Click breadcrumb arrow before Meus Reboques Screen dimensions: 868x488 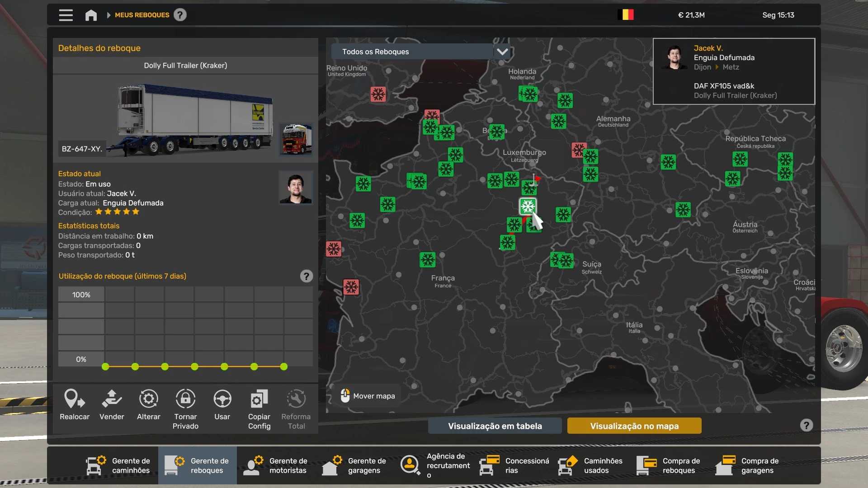tap(108, 15)
